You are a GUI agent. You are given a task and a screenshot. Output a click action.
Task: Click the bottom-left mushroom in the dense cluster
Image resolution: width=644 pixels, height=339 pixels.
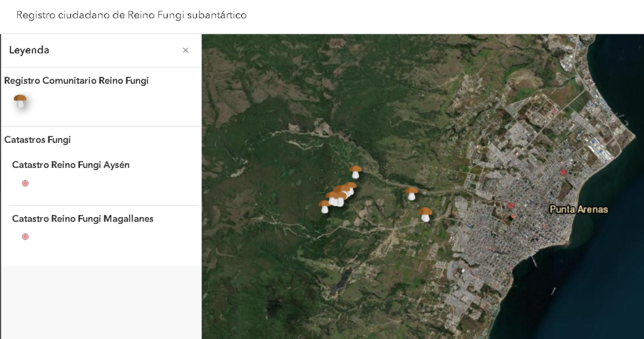click(332, 198)
